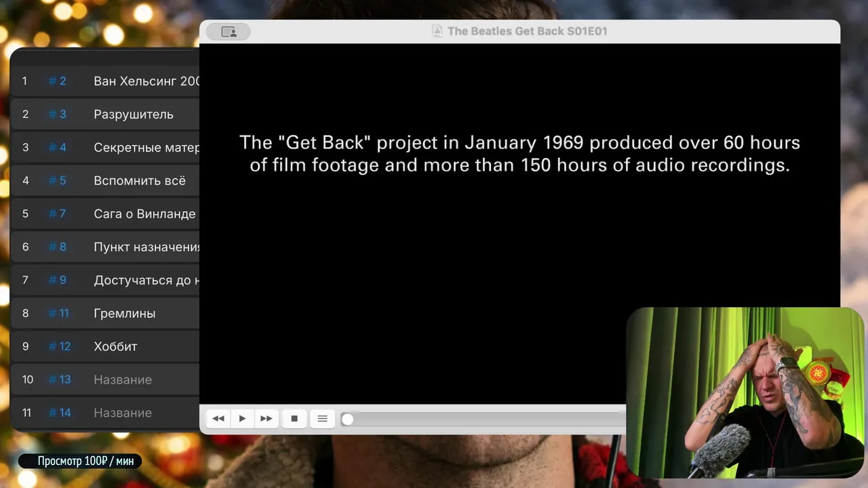
Task: Click the screen-sharing icon in title bar
Action: [x=229, y=32]
